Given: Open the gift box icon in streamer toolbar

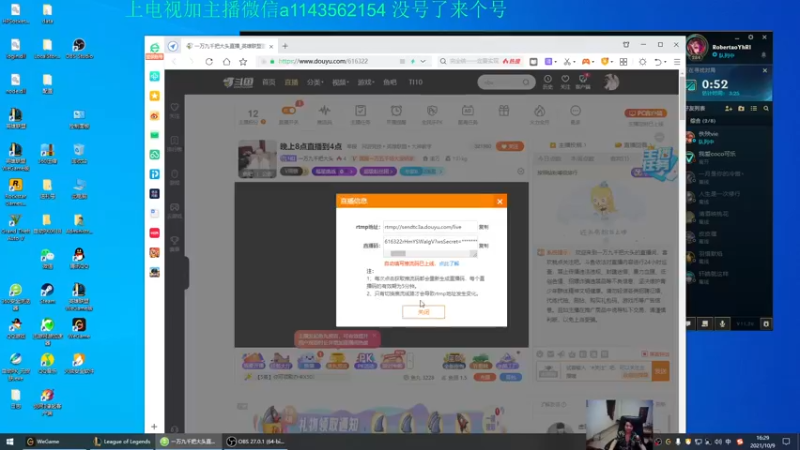Looking at the screenshot, I should pos(504,112).
